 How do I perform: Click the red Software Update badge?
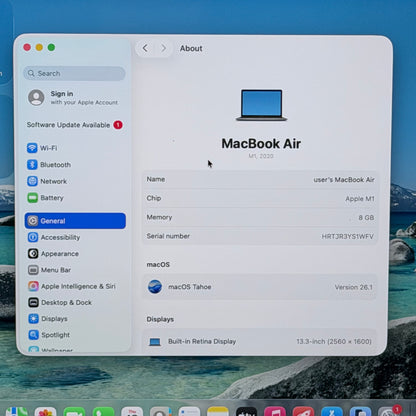118,125
